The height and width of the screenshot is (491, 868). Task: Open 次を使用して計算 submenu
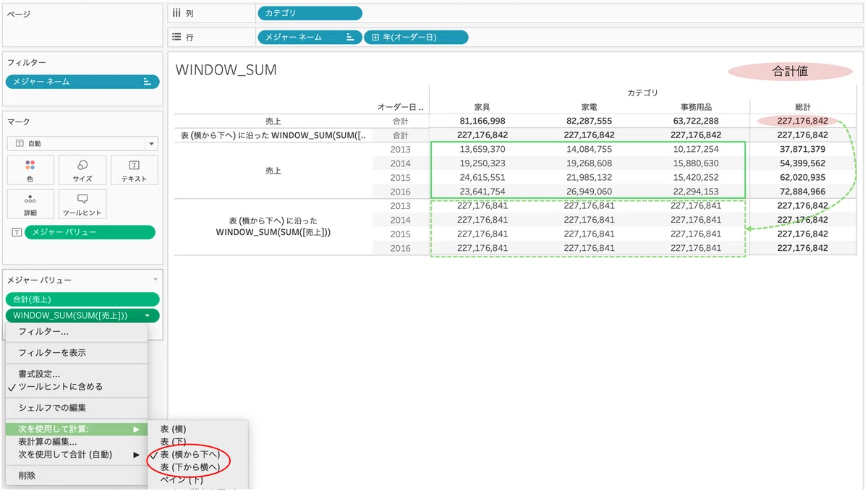pos(76,430)
